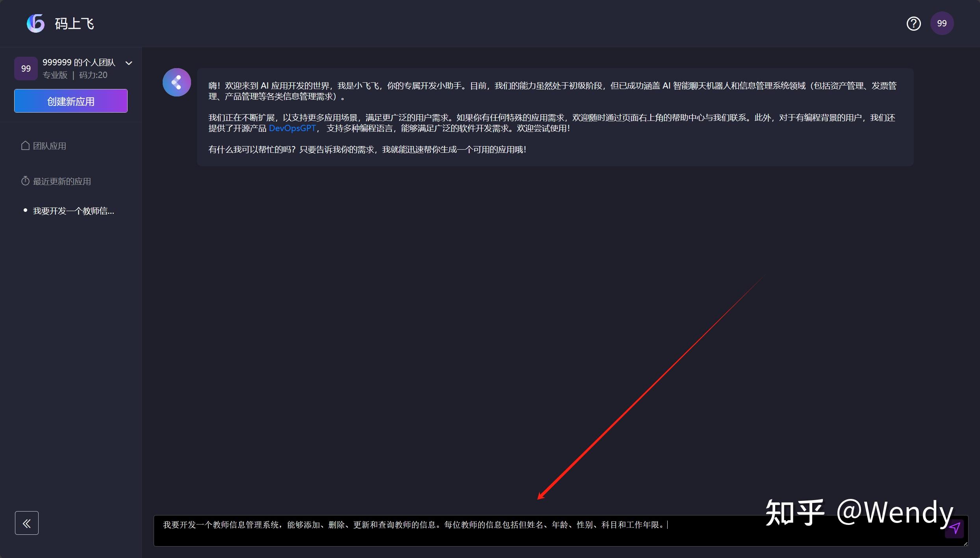Click the team avatar 99 in sidebar
980x558 pixels.
coord(25,68)
